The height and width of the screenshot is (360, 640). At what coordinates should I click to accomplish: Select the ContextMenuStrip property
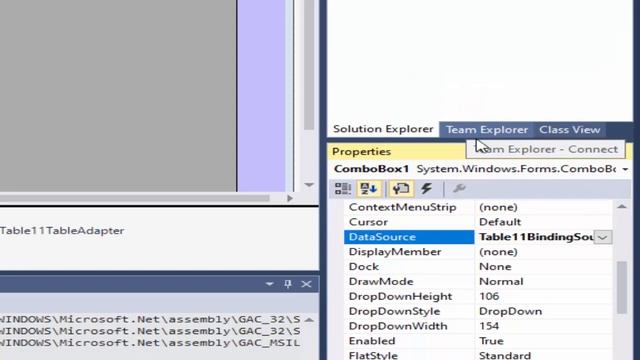pyautogui.click(x=402, y=207)
